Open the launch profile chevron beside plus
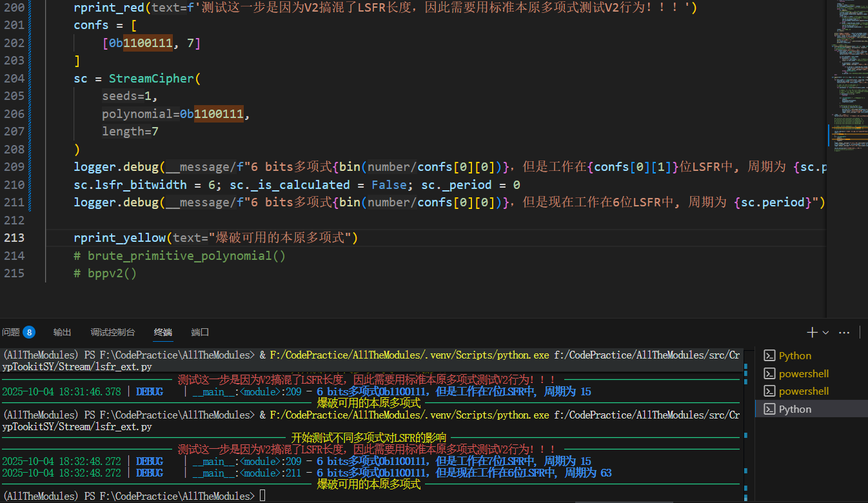 click(825, 333)
